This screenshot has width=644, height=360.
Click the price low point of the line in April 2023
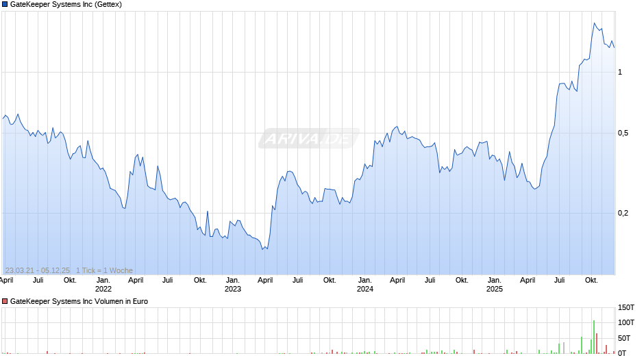coord(262,249)
